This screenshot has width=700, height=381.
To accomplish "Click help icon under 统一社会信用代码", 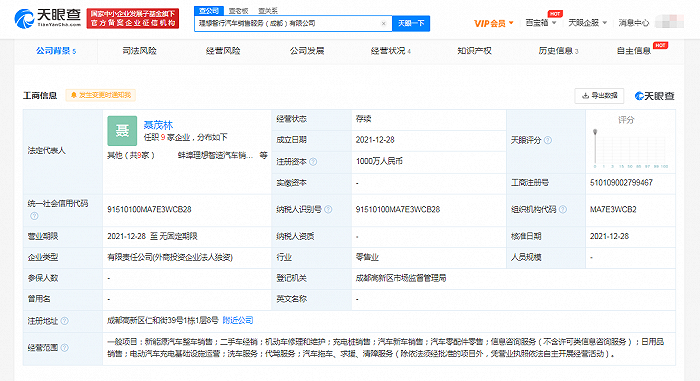I will coord(34,216).
